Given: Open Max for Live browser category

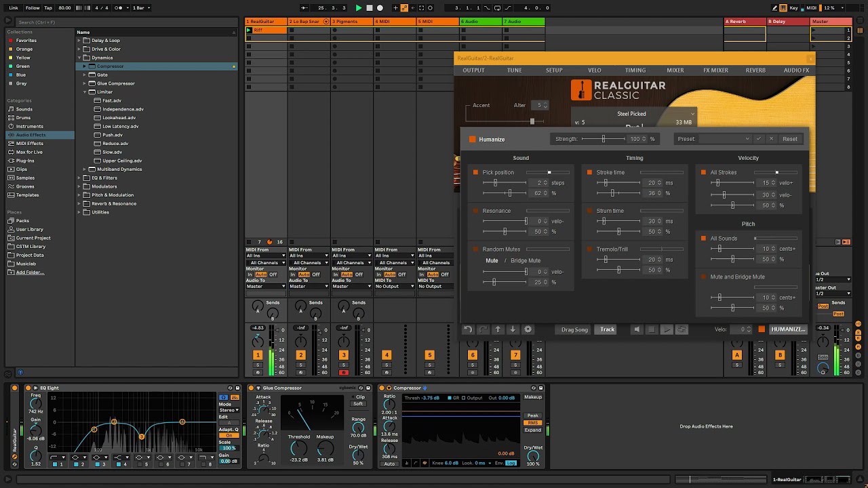Looking at the screenshot, I should pyautogui.click(x=29, y=152).
